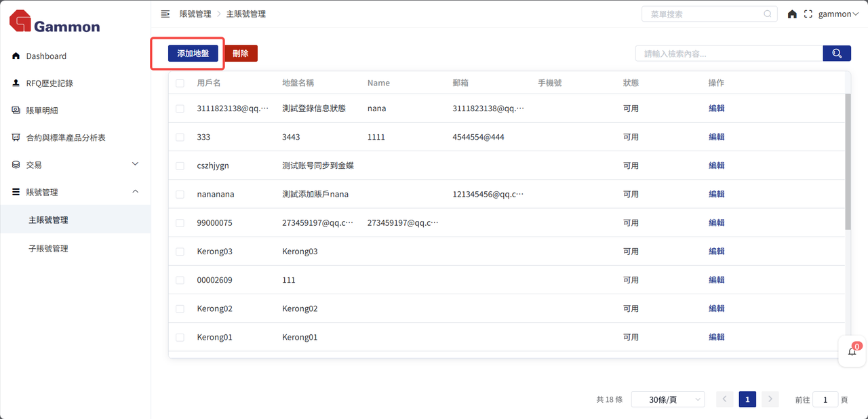Open the notification bell
This screenshot has width=868, height=419.
pyautogui.click(x=852, y=351)
